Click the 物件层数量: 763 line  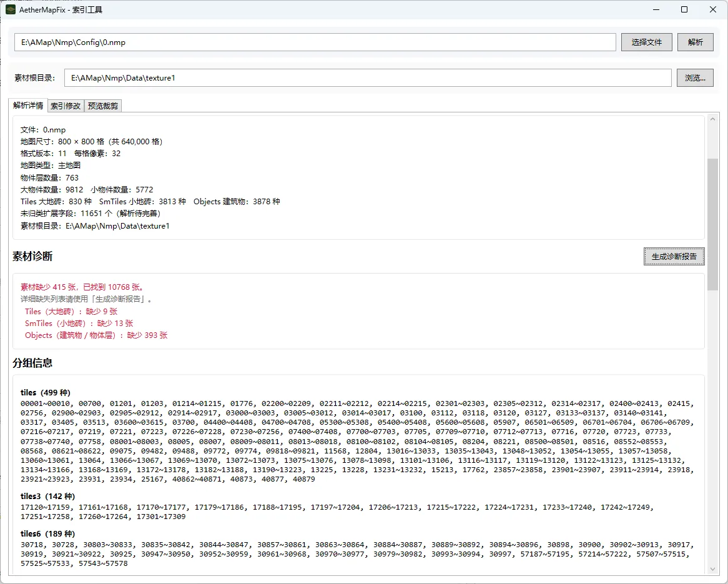[x=50, y=178]
